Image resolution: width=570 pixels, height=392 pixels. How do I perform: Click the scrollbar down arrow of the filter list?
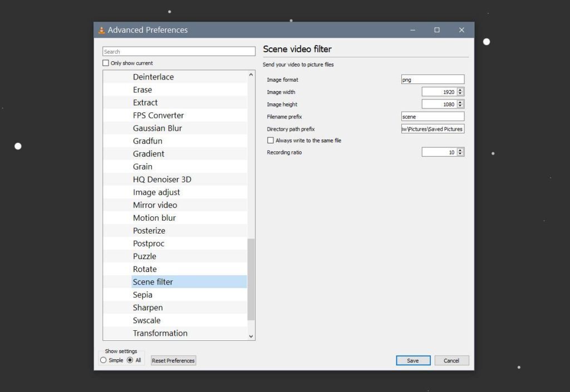point(251,336)
